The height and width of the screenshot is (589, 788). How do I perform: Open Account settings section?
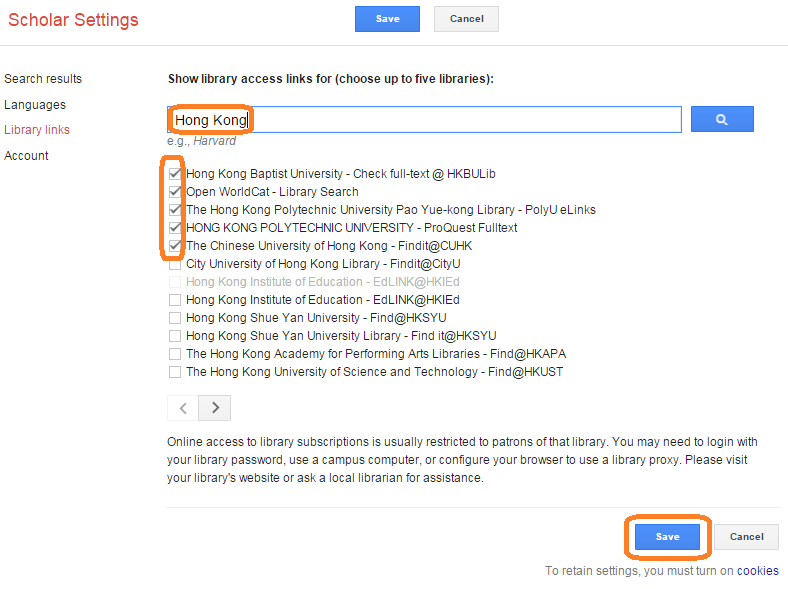point(26,156)
